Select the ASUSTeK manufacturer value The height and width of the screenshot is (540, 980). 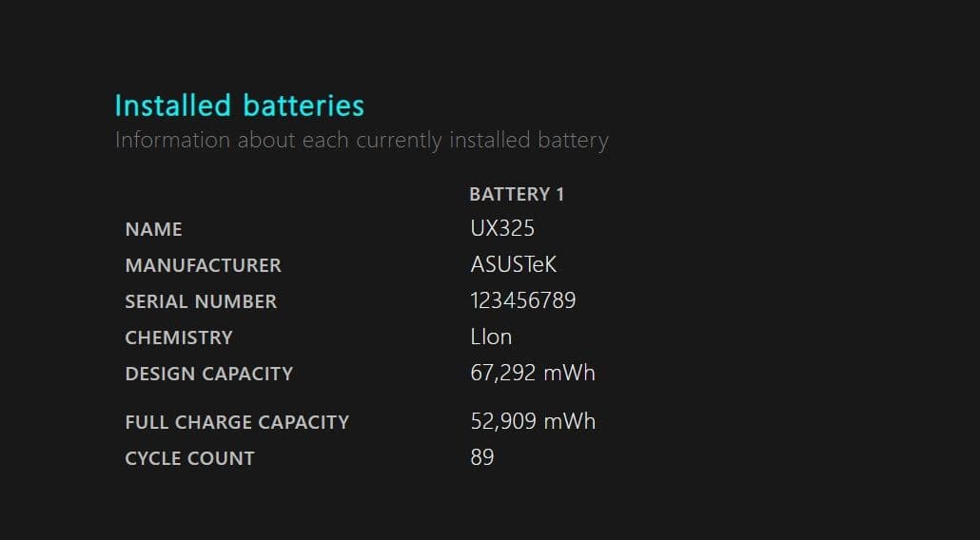(514, 265)
